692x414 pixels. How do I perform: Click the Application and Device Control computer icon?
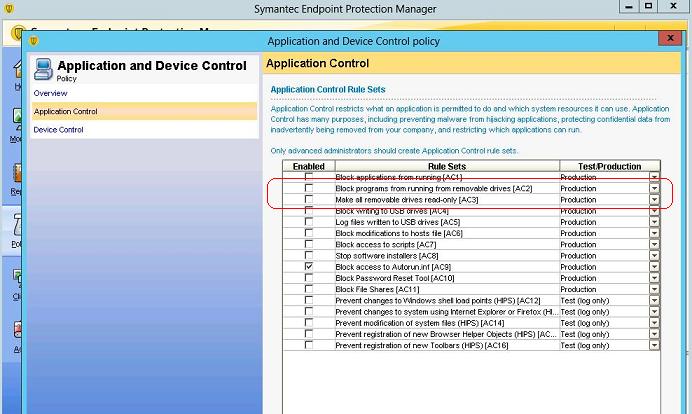(x=43, y=69)
